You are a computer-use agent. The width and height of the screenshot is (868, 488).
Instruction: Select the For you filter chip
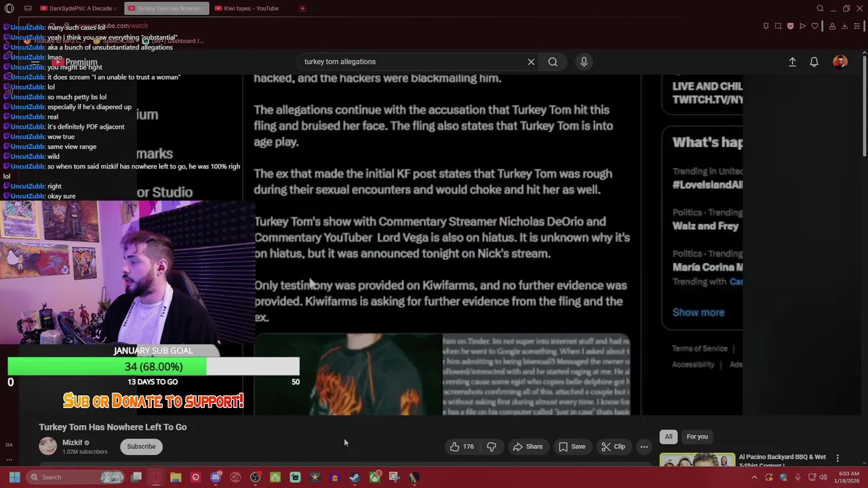pyautogui.click(x=697, y=436)
